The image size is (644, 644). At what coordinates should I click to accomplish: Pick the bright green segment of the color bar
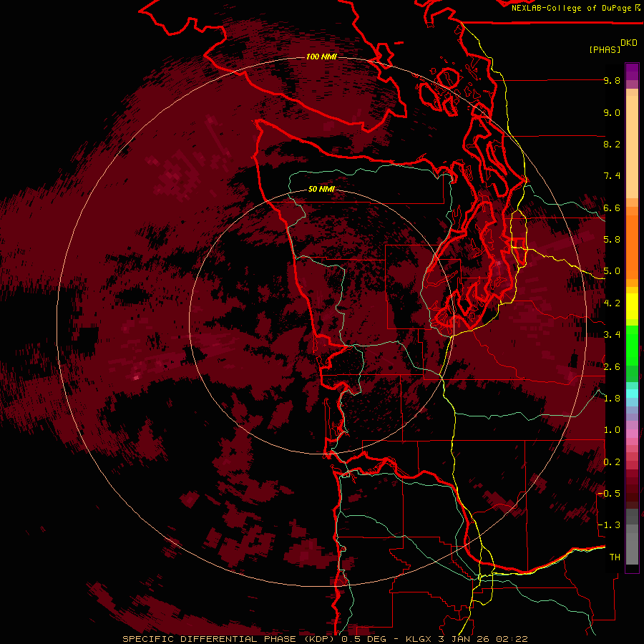click(x=632, y=345)
